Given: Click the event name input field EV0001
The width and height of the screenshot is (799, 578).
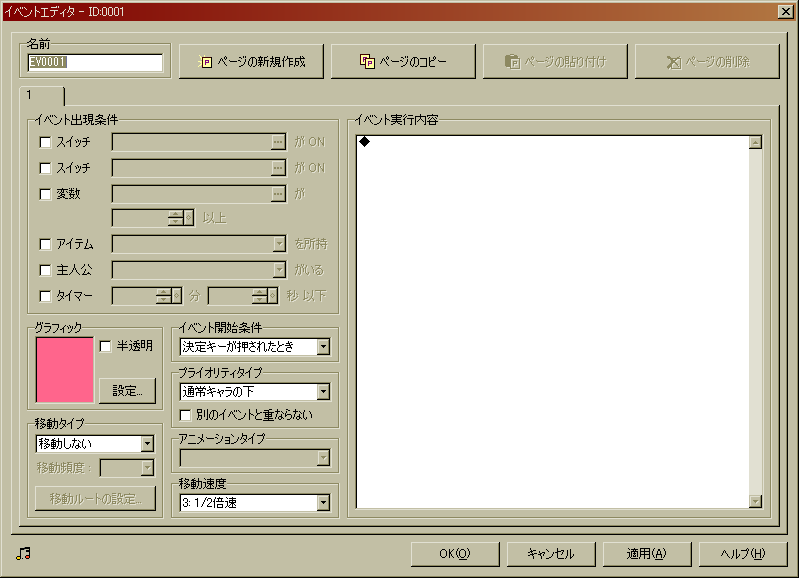Looking at the screenshot, I should [95, 62].
